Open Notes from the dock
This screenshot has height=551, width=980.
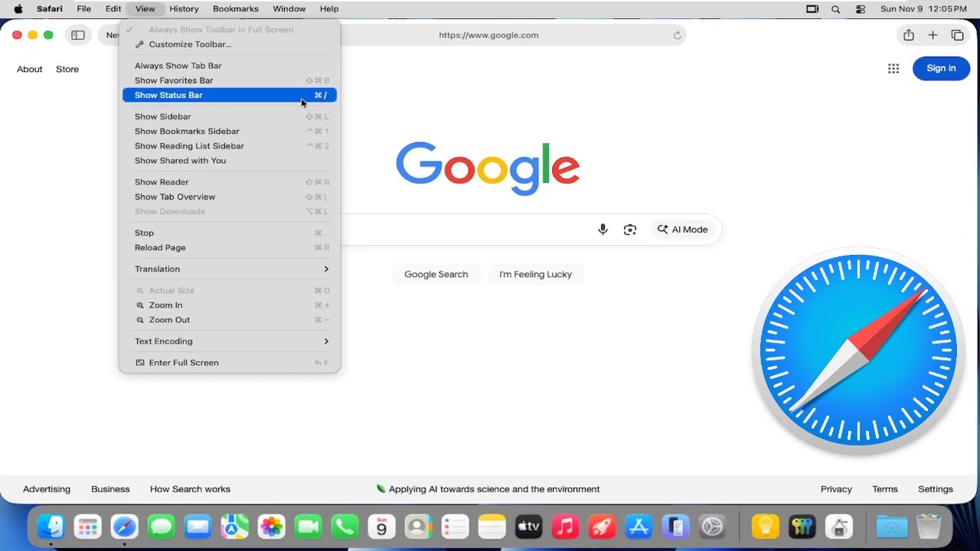pyautogui.click(x=492, y=527)
